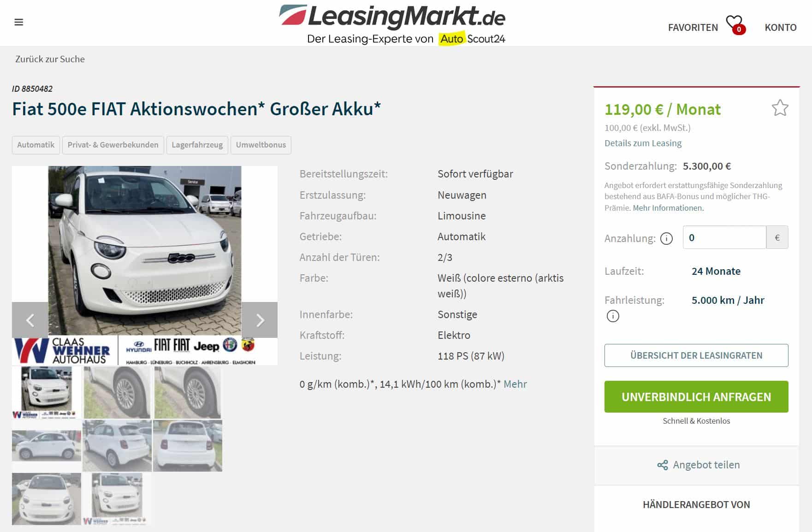812x532 pixels.
Task: Show previous car photo arrow
Action: [30, 320]
